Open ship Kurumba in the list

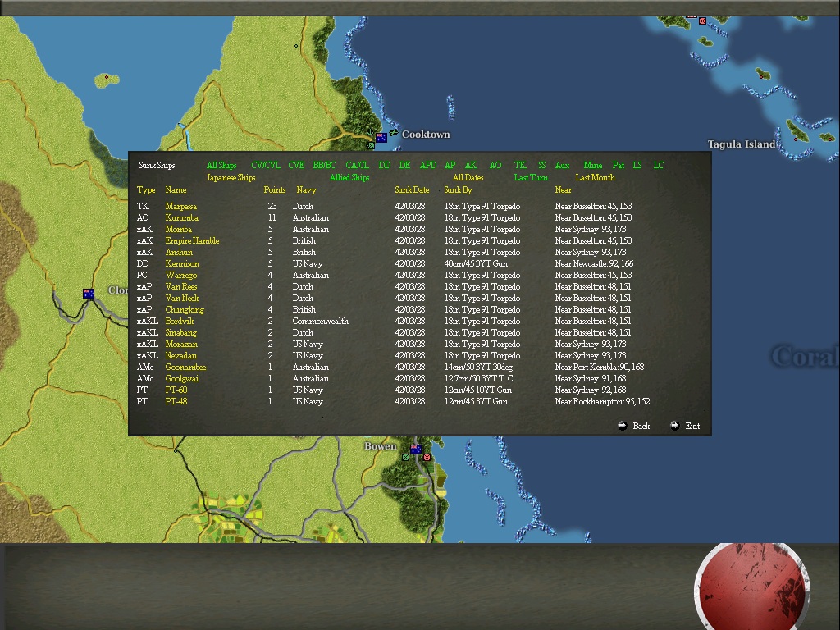181,217
